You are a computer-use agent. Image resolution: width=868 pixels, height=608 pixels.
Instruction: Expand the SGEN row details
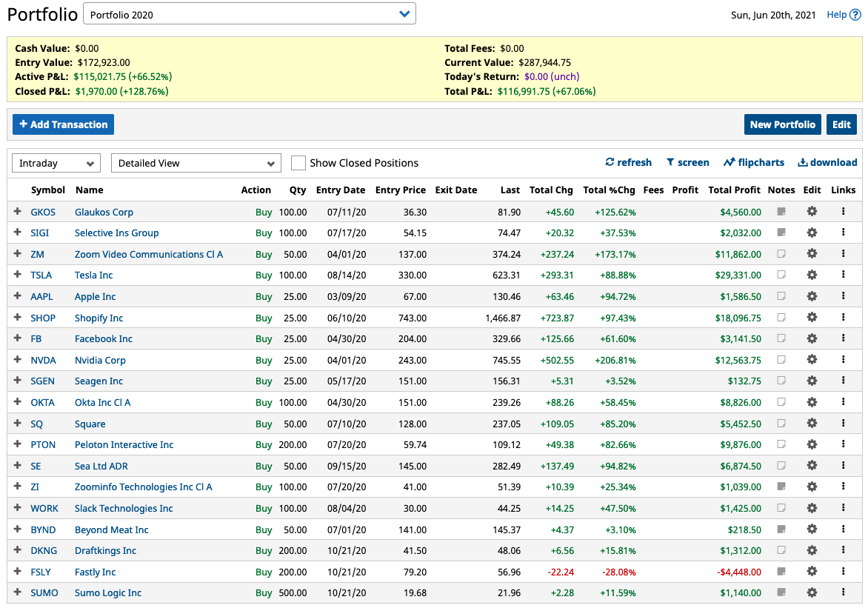coord(17,381)
